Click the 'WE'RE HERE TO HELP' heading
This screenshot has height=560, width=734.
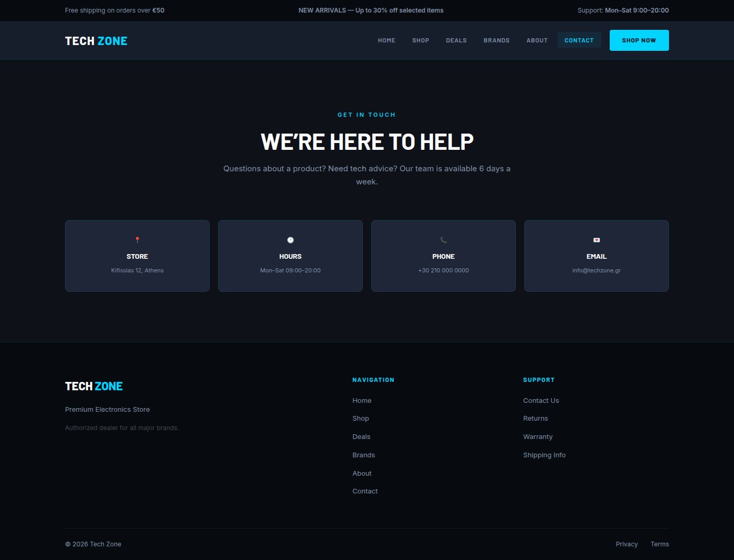(367, 142)
